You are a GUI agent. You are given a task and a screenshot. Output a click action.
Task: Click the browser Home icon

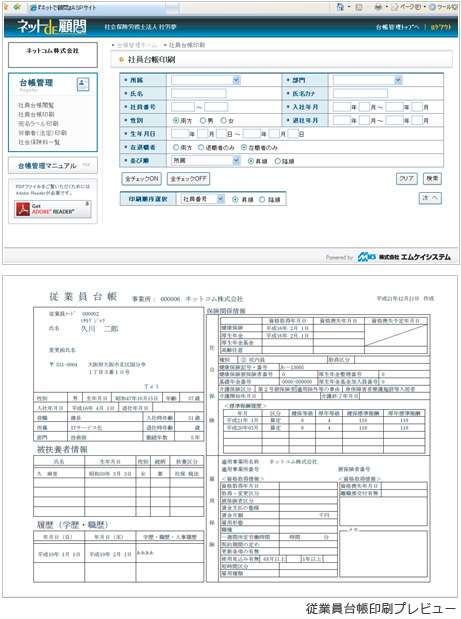[340, 7]
